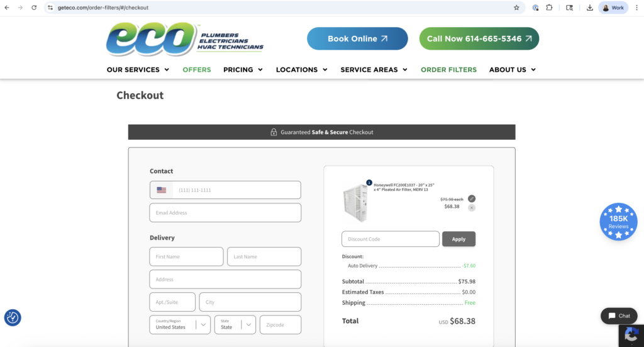Click the Honeywell air filter thumbnail
644x347 pixels.
(x=356, y=203)
